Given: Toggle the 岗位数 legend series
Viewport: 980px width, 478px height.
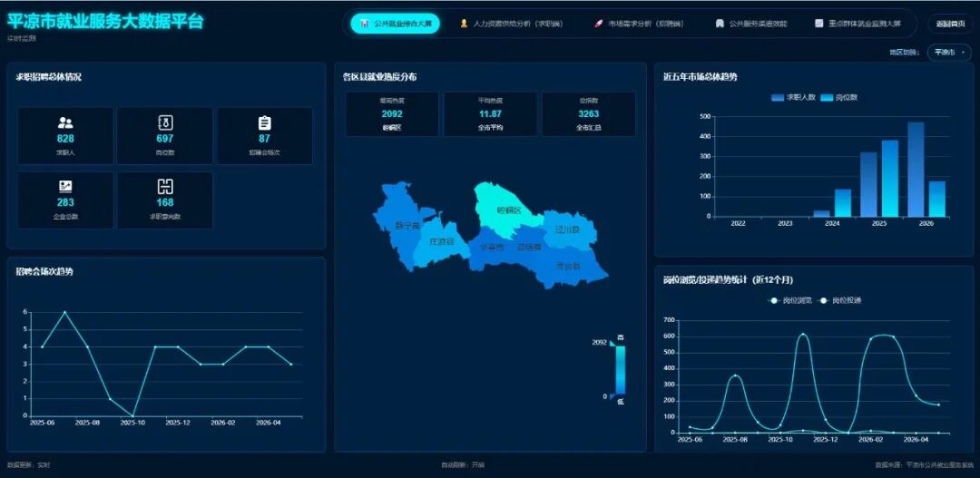Looking at the screenshot, I should 838,97.
